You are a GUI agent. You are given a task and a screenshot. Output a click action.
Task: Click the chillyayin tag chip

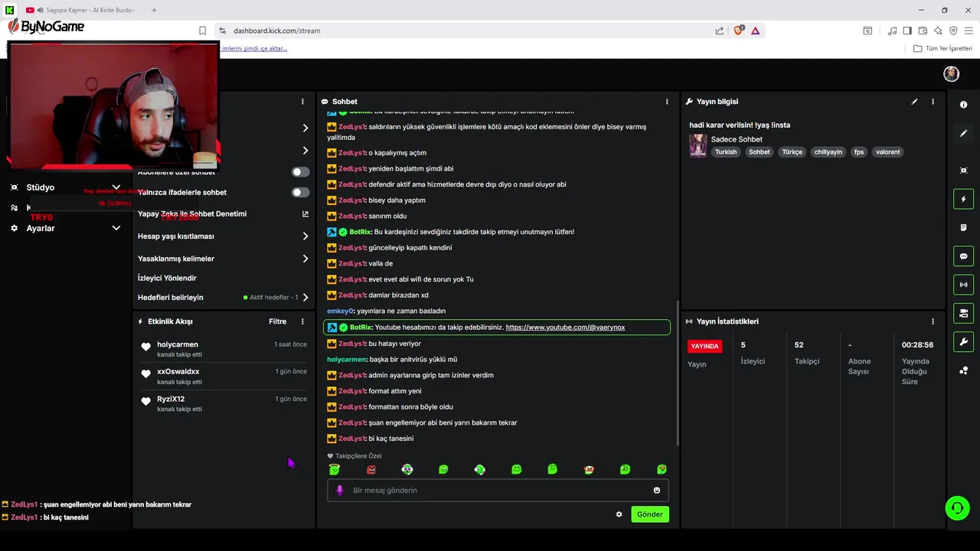click(828, 152)
